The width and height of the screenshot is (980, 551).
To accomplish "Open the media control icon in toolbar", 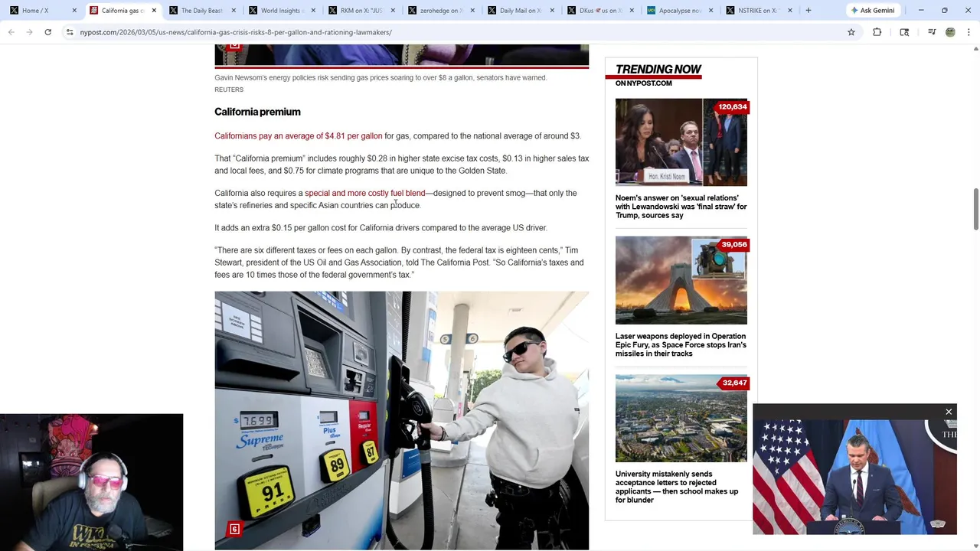I will point(932,32).
